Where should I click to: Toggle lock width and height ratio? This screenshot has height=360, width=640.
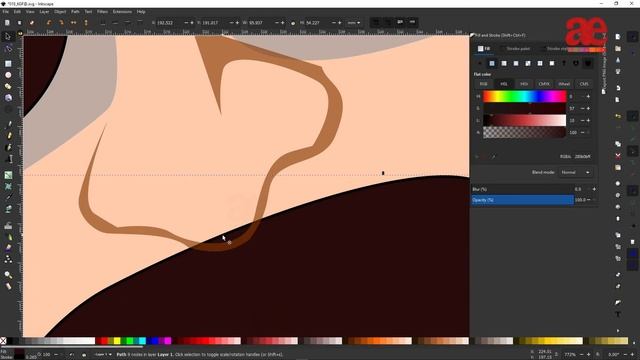(293, 23)
